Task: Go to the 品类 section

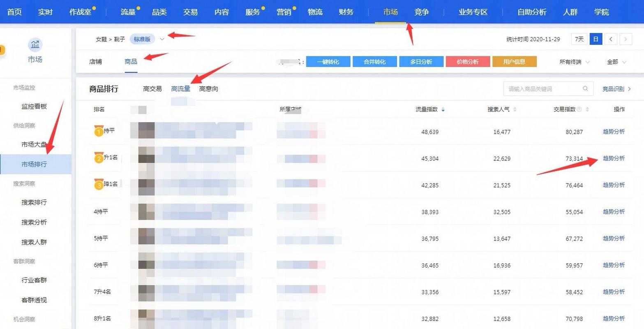Action: pos(159,12)
